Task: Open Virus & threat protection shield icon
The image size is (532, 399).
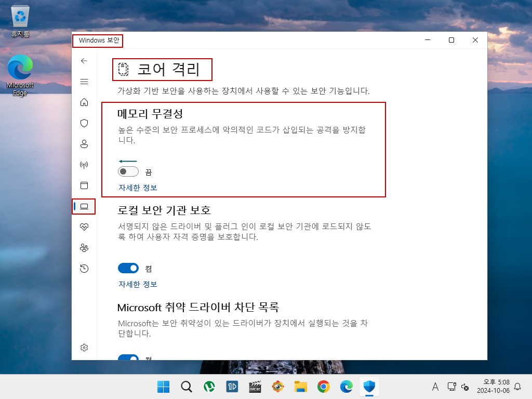Action: coord(84,123)
